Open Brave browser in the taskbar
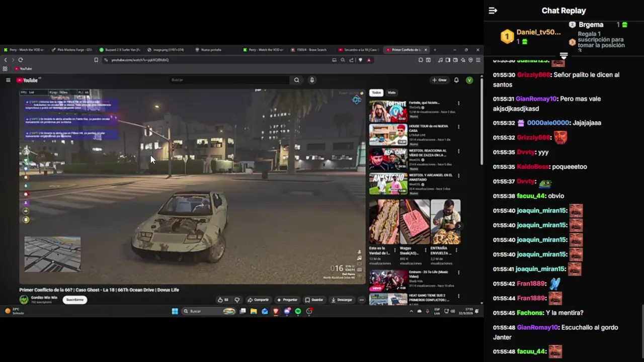Image resolution: width=644 pixels, height=362 pixels. pyautogui.click(x=276, y=311)
